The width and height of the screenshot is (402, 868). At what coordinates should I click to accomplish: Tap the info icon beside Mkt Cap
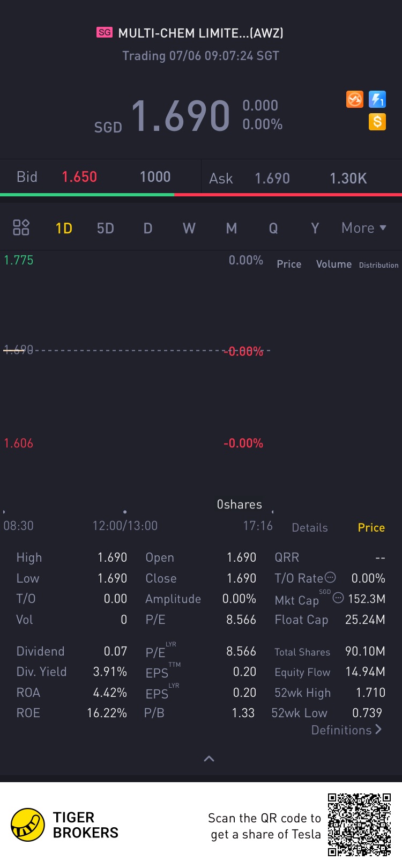(338, 598)
